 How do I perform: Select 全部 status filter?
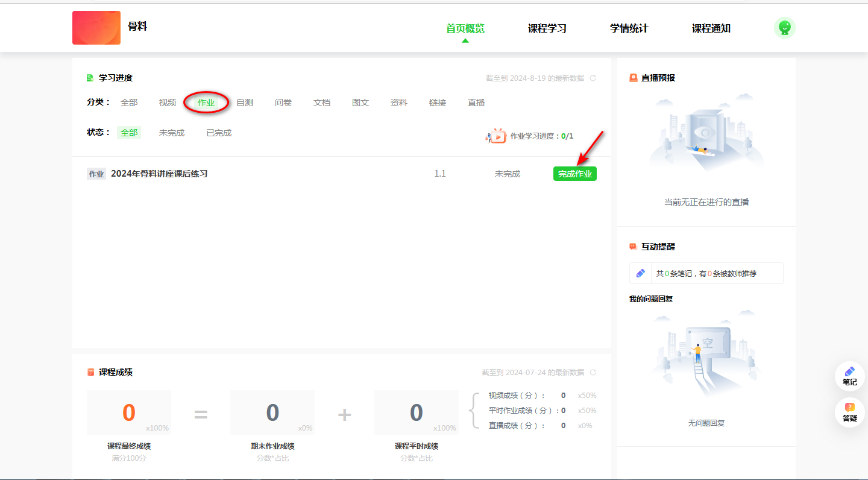click(129, 133)
